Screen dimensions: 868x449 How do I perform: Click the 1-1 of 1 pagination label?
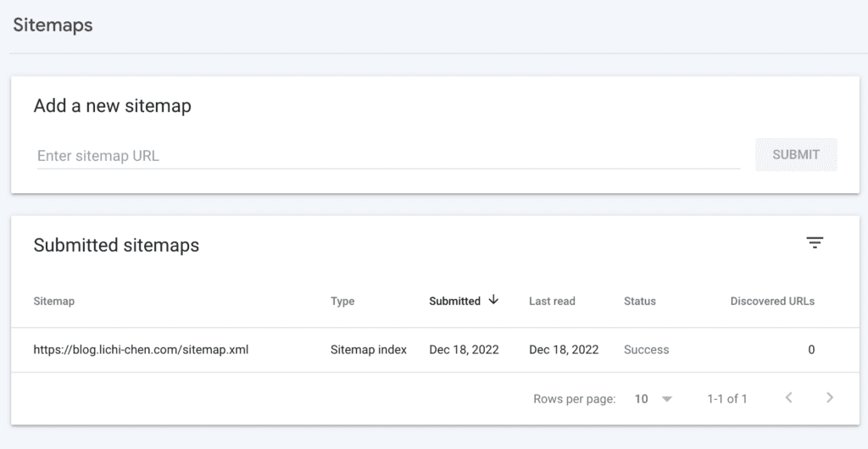[x=726, y=399]
